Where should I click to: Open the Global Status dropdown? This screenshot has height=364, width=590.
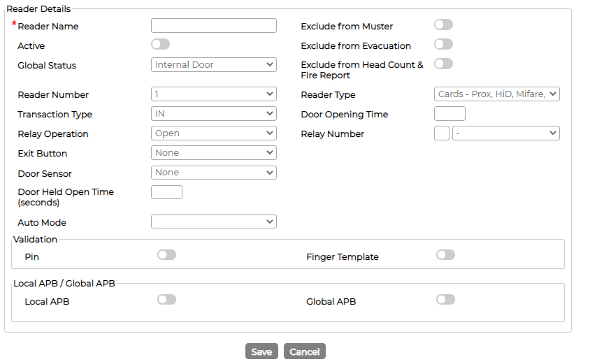[214, 65]
